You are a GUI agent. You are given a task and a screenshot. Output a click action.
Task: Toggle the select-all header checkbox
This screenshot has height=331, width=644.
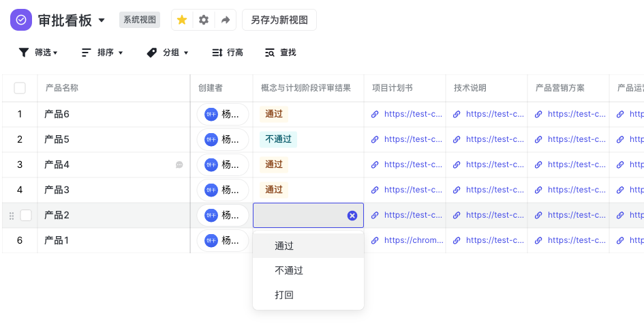20,88
